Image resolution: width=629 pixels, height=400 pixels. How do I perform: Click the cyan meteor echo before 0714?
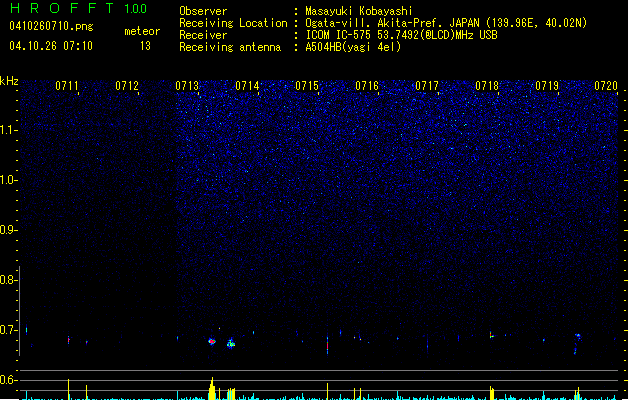231,344
